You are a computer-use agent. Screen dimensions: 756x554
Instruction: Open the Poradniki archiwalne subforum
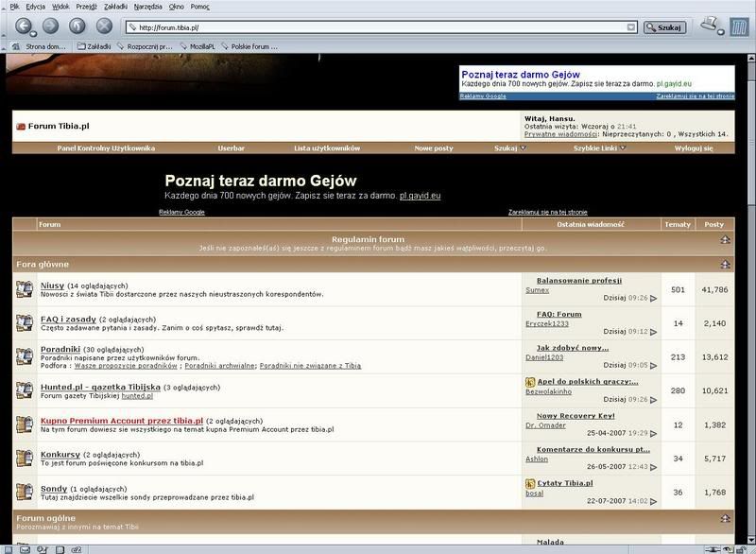[219, 366]
